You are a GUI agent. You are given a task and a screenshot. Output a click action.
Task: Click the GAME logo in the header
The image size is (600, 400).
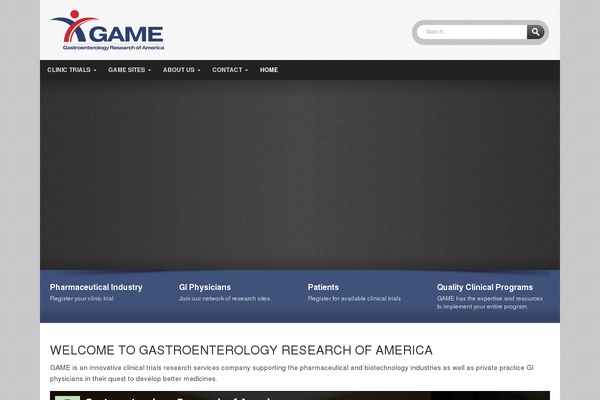pos(107,30)
